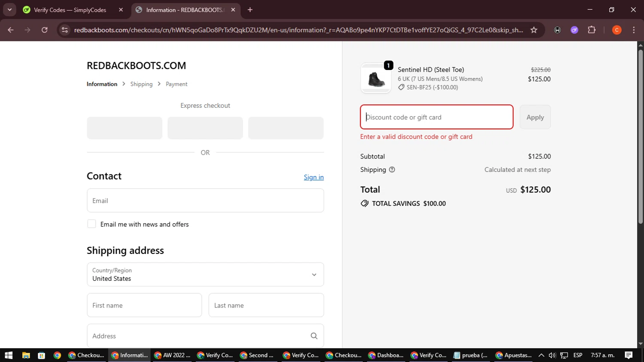
Task: Open the volume speaker tray icon
Action: 552,355
